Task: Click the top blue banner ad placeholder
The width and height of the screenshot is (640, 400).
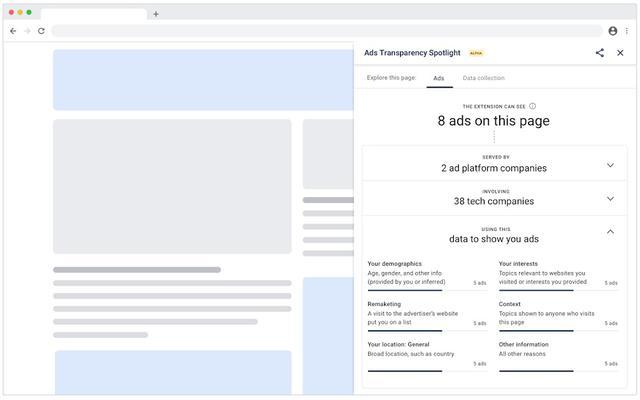Action: coord(203,80)
